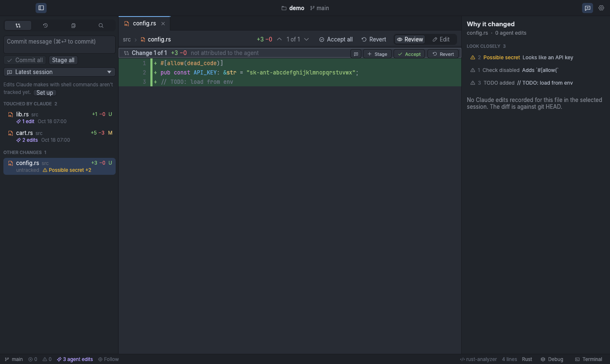Open 3 agent edits status item
Screen dimensions: 610x364
point(75,359)
